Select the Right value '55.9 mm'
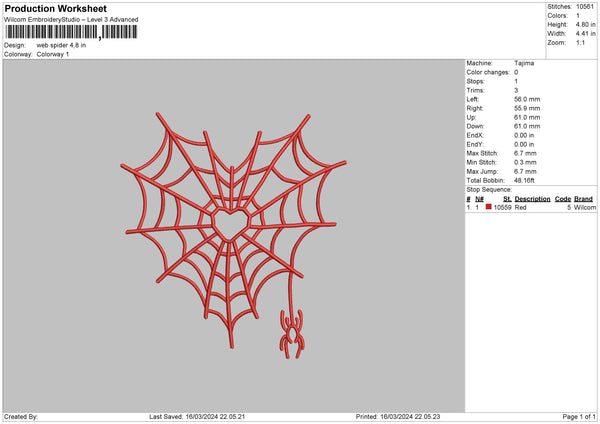Screen dimensions: 600x424 coord(527,109)
